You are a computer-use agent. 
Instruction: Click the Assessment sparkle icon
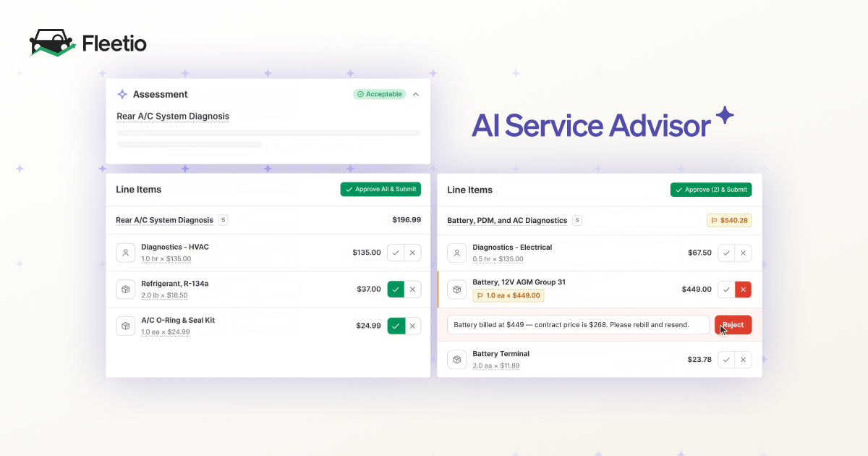122,94
